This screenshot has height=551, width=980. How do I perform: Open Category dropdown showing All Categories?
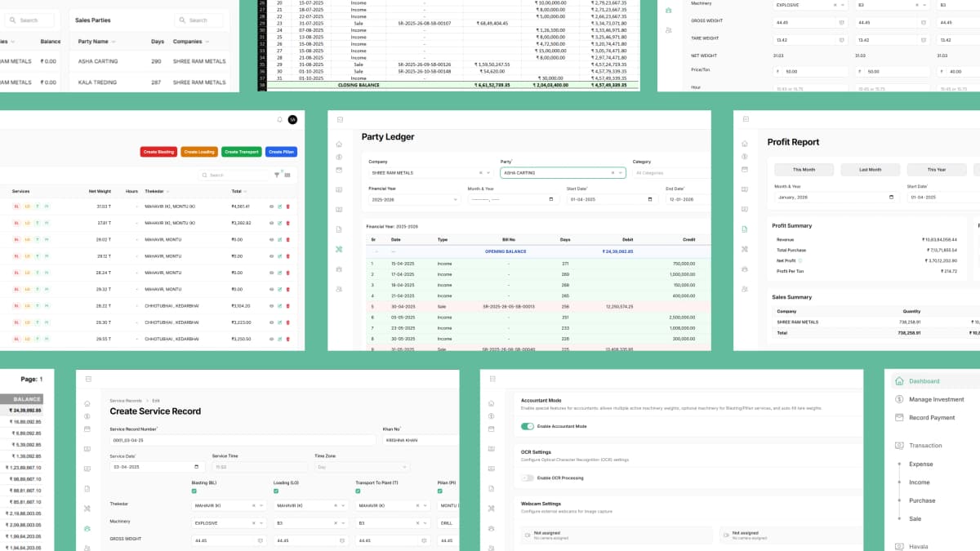tap(672, 173)
